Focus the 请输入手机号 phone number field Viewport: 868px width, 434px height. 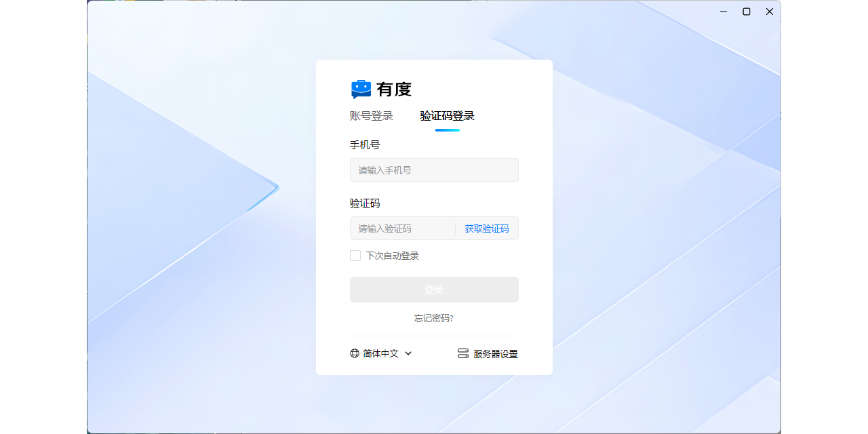(x=434, y=170)
